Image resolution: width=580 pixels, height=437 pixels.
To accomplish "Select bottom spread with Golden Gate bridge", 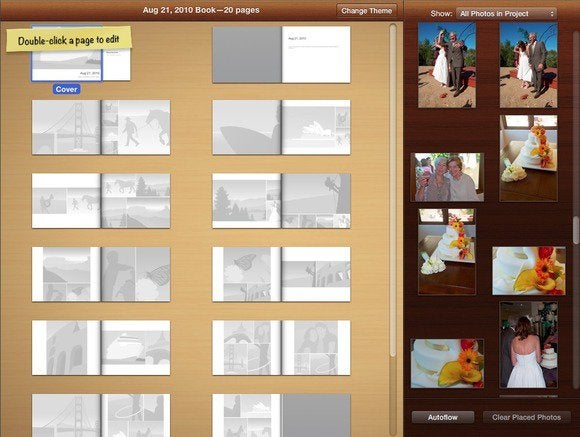I will click(x=101, y=415).
